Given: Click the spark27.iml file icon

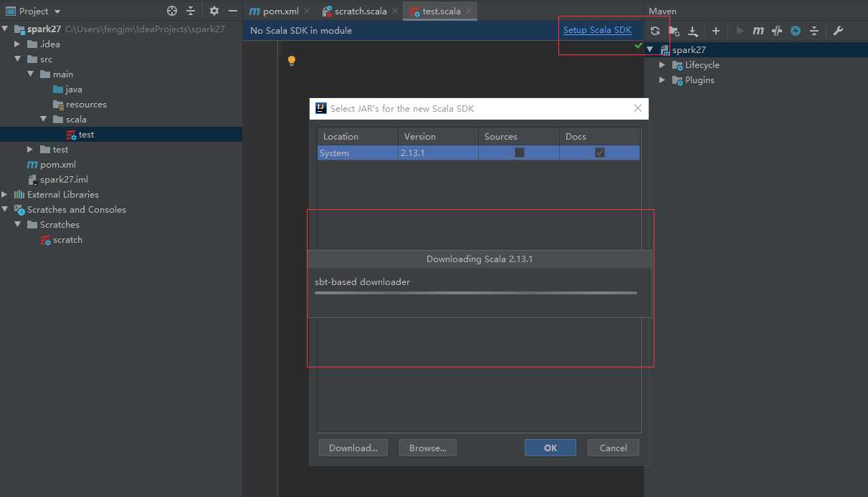Looking at the screenshot, I should 32,180.
